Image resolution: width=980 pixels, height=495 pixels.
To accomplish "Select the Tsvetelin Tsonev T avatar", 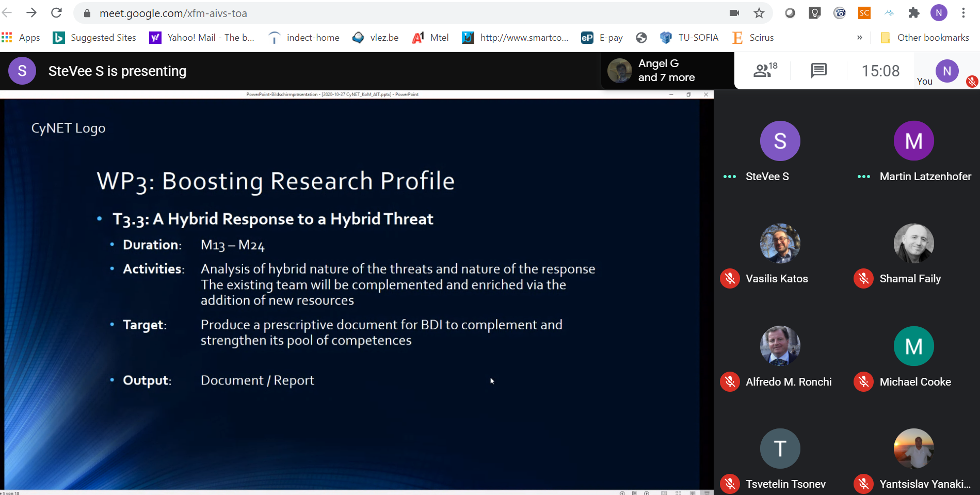I will pyautogui.click(x=780, y=449).
